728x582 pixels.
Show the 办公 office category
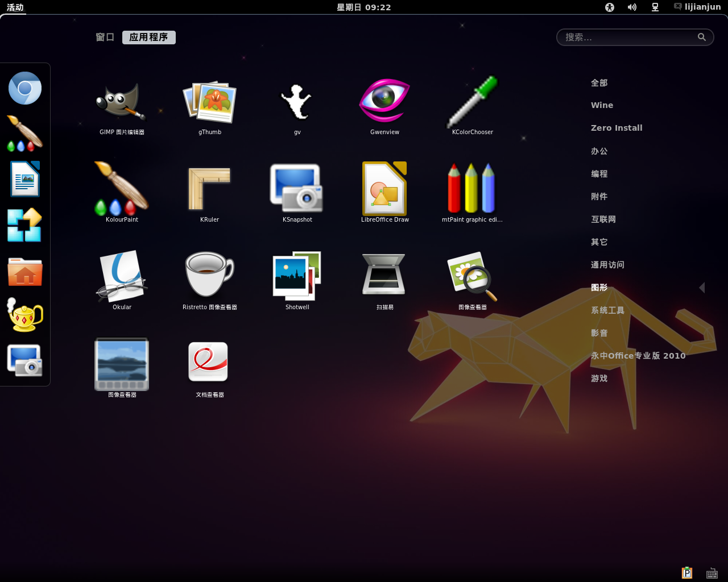click(599, 151)
